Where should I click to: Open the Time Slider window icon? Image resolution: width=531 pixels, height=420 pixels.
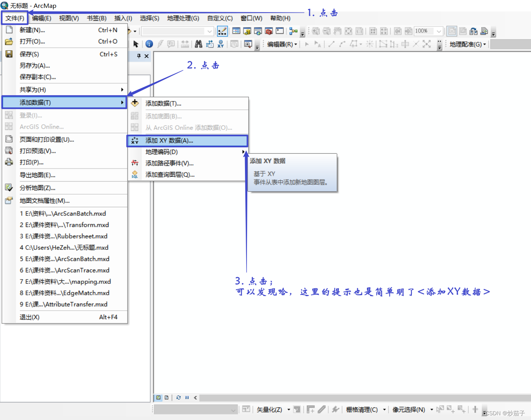[x=234, y=44]
